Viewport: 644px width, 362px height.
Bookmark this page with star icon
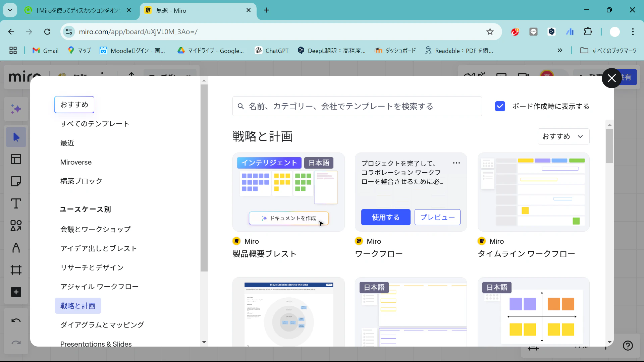click(490, 32)
